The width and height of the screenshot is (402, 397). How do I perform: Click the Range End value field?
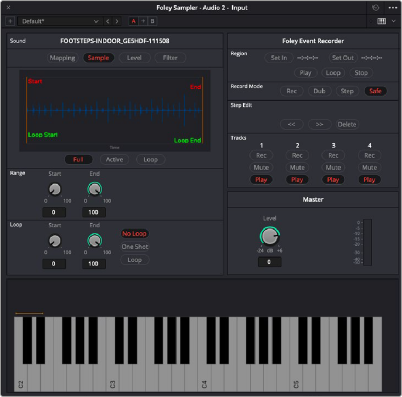point(94,212)
